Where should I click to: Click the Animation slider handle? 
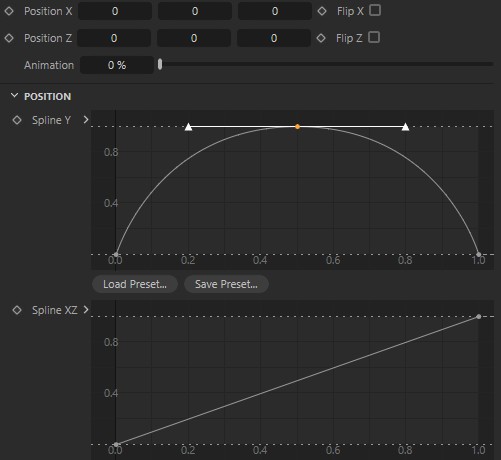[x=160, y=64]
